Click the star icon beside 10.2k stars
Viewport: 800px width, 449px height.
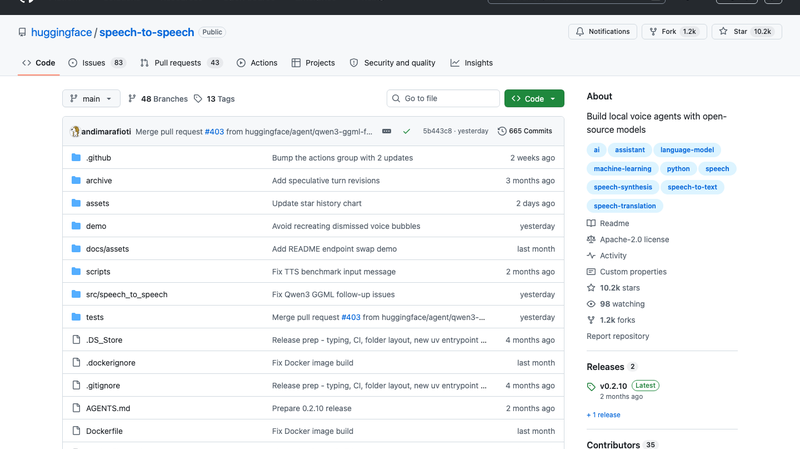click(591, 288)
